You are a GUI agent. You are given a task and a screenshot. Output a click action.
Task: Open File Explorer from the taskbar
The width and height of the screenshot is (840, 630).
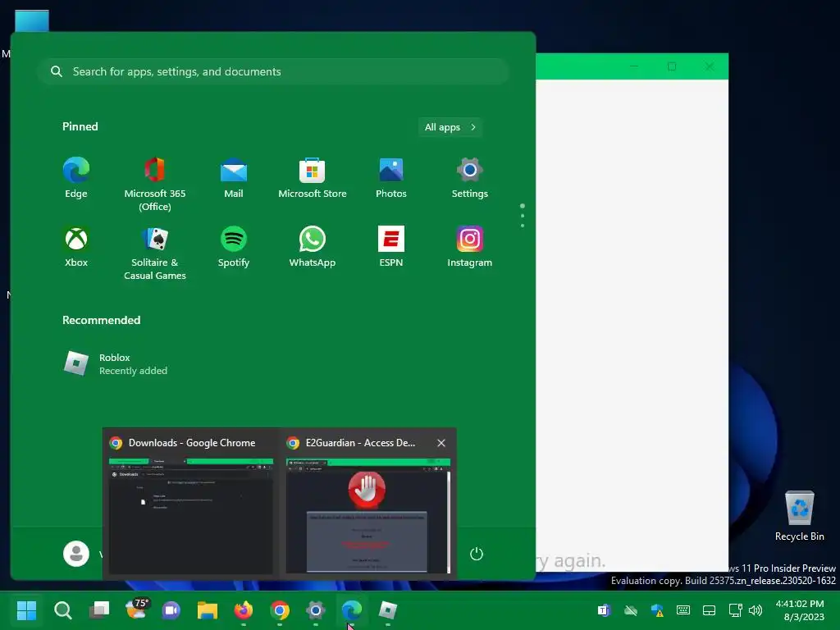coord(208,609)
